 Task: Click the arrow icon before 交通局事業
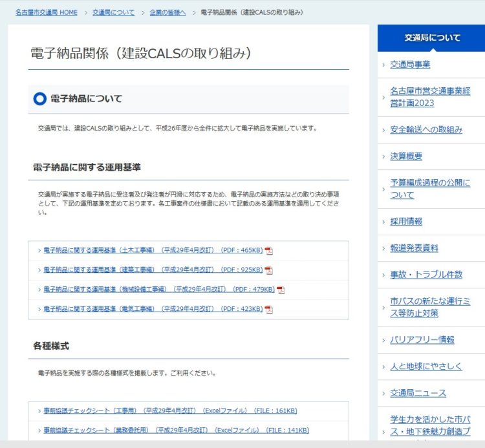click(x=383, y=65)
